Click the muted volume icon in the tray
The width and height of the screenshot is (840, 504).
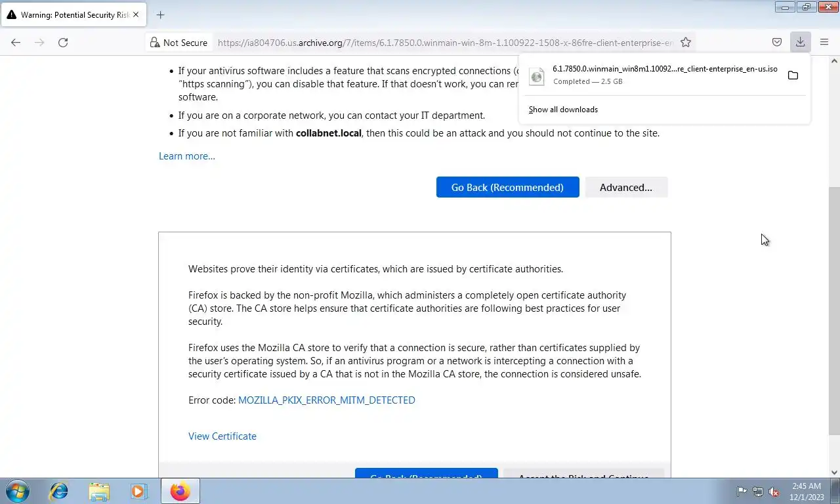(x=774, y=492)
